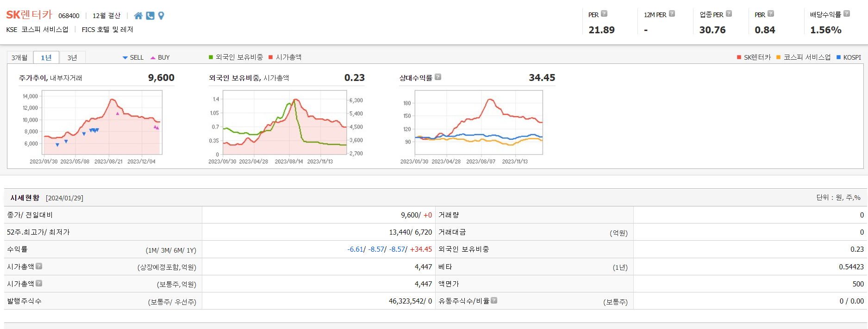Click the KSE 코스피 서비스업 label
Screen dimensions: 868x329
tap(37, 30)
